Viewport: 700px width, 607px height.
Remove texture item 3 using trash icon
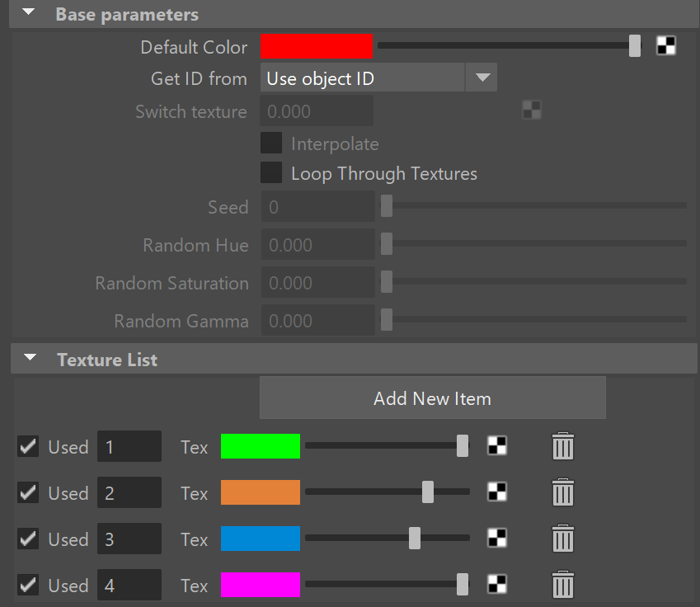[x=563, y=539]
